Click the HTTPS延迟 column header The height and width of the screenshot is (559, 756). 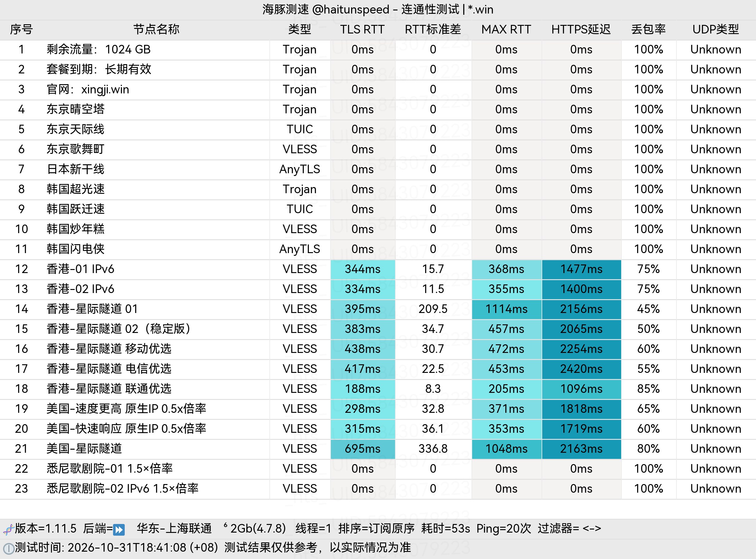point(581,29)
